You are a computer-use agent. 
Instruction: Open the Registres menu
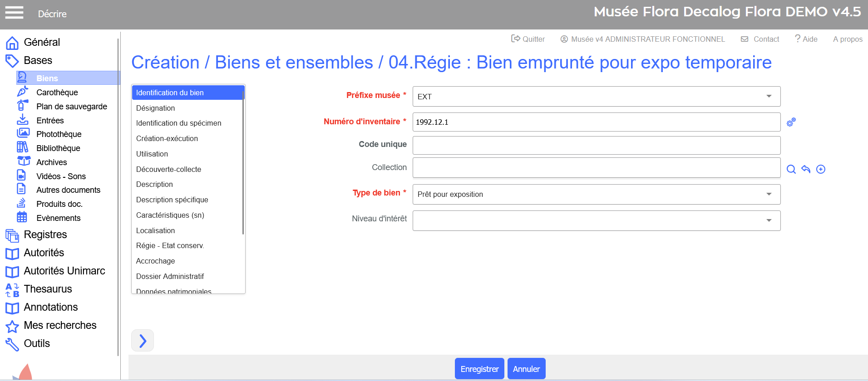tap(45, 234)
